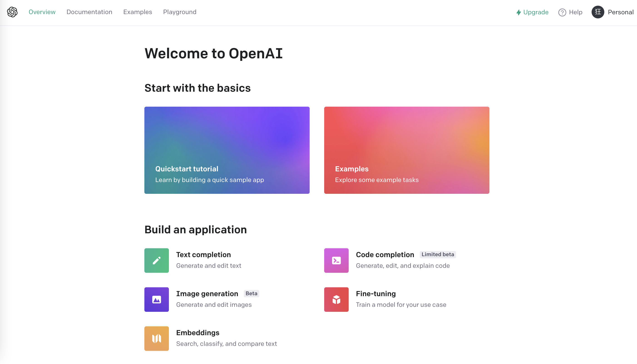Open the Examples card
This screenshot has height=364, width=637.
pos(406,150)
